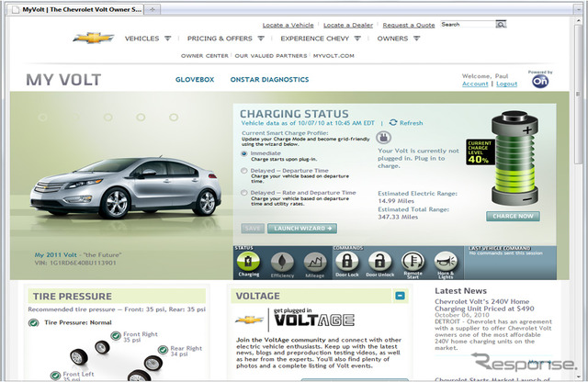The image size is (588, 382).
Task: Click into the Search field
Action: point(468,25)
